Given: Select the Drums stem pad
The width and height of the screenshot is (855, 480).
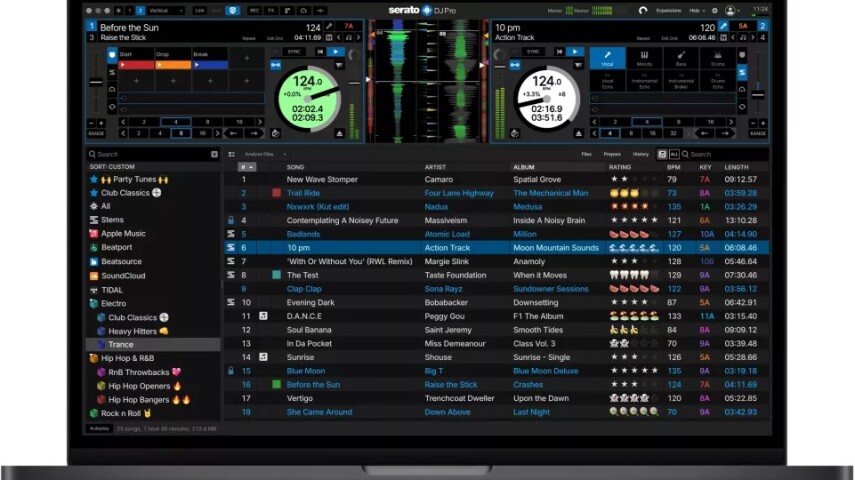Looking at the screenshot, I should pos(718,58).
